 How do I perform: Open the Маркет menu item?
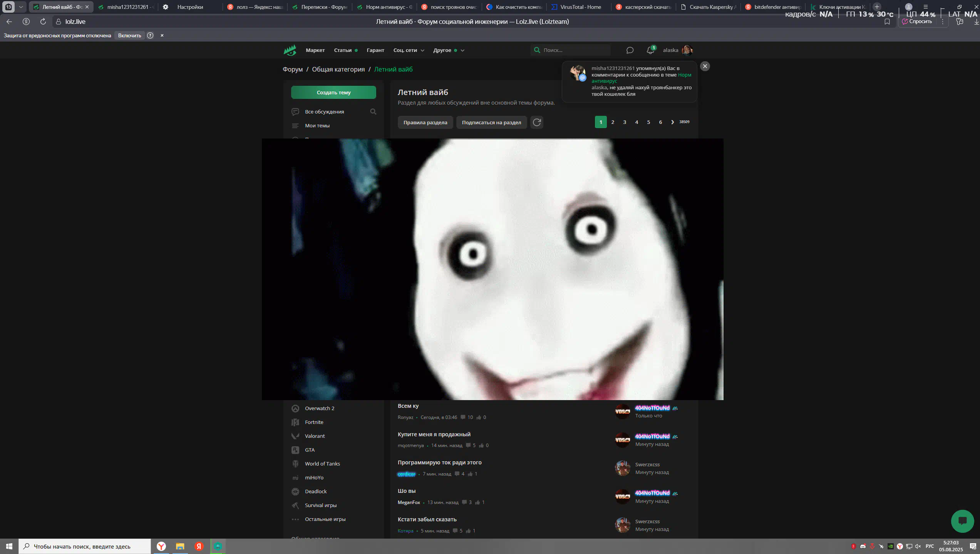tap(315, 50)
